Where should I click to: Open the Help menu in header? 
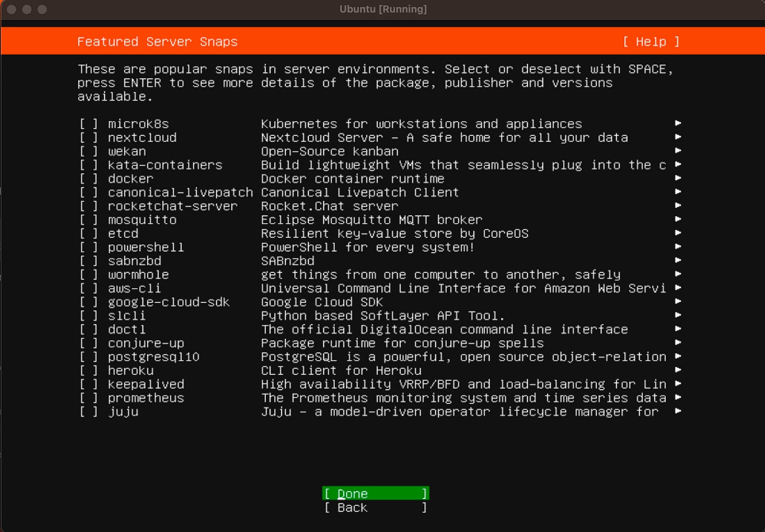click(x=651, y=41)
